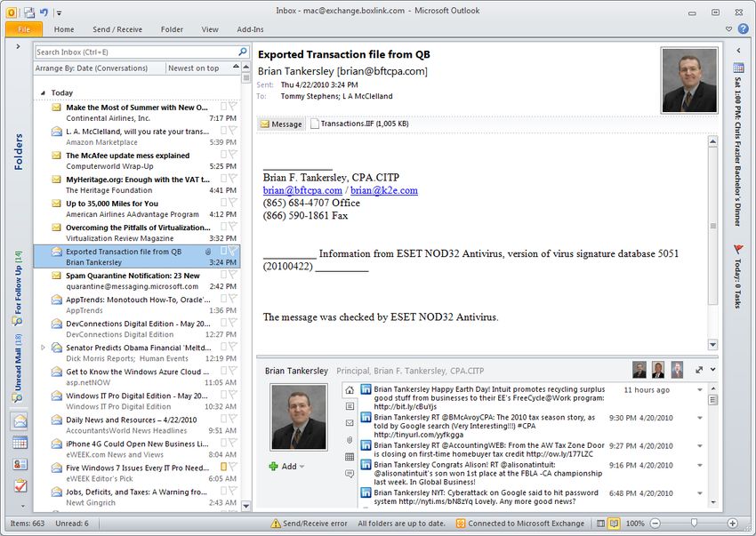Screen dimensions: 756x536
Task: Open the Mail navigation button
Action: click(20, 421)
